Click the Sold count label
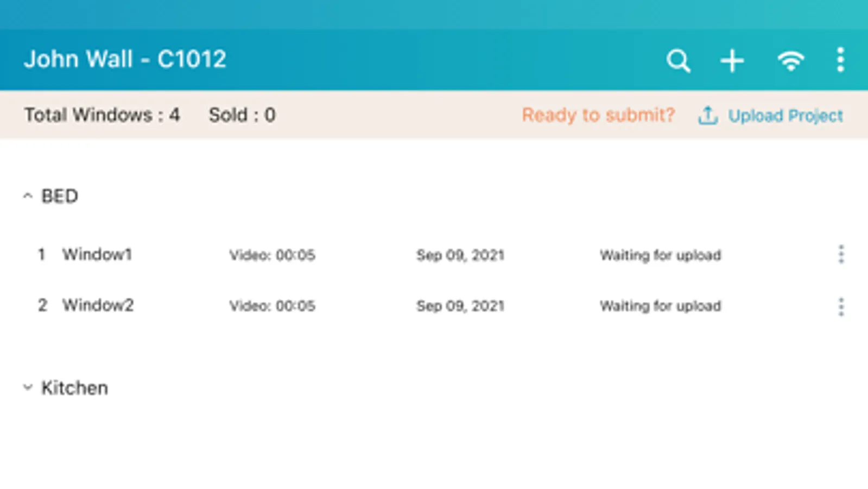Image resolution: width=868 pixels, height=489 pixels. tap(242, 115)
